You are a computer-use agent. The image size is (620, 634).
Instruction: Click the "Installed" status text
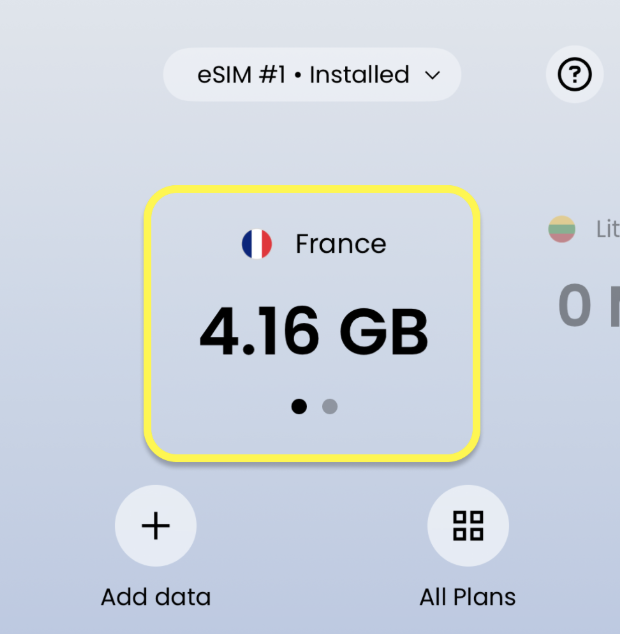(x=359, y=75)
